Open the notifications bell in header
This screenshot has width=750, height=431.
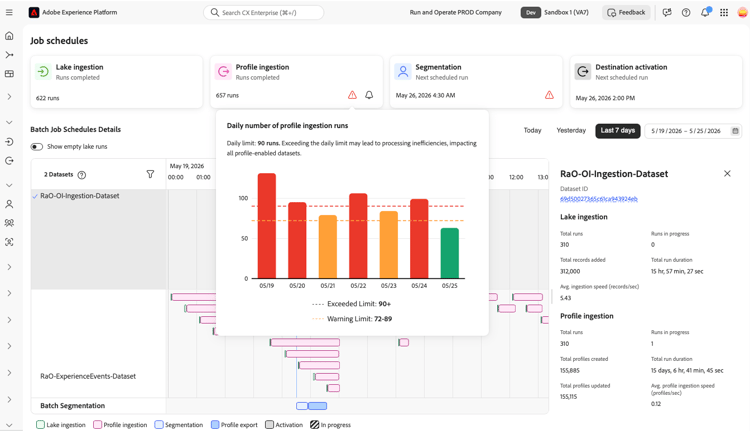706,12
